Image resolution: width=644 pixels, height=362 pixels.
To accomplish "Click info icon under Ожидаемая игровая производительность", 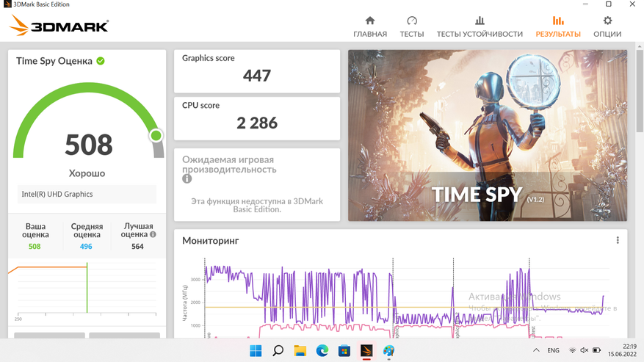I will click(187, 178).
